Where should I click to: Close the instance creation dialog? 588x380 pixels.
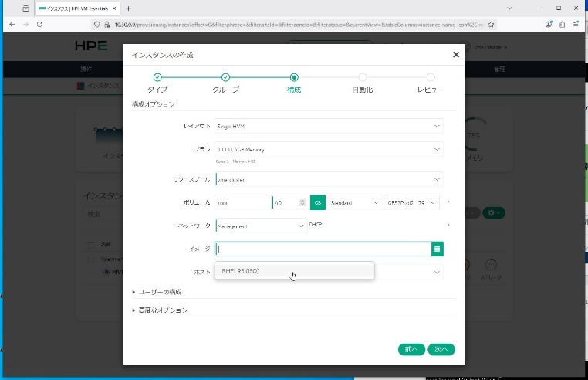click(x=455, y=55)
